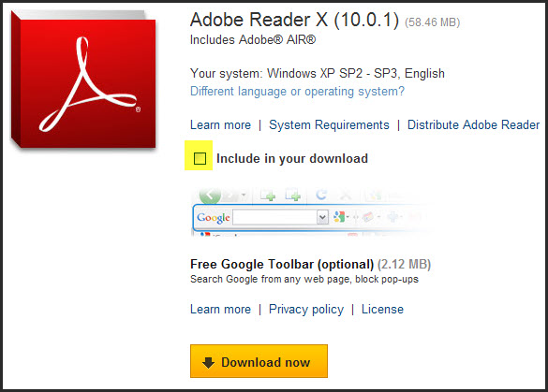This screenshot has width=548, height=392.
Task: Click the Google logo on the toolbar
Action: click(214, 217)
